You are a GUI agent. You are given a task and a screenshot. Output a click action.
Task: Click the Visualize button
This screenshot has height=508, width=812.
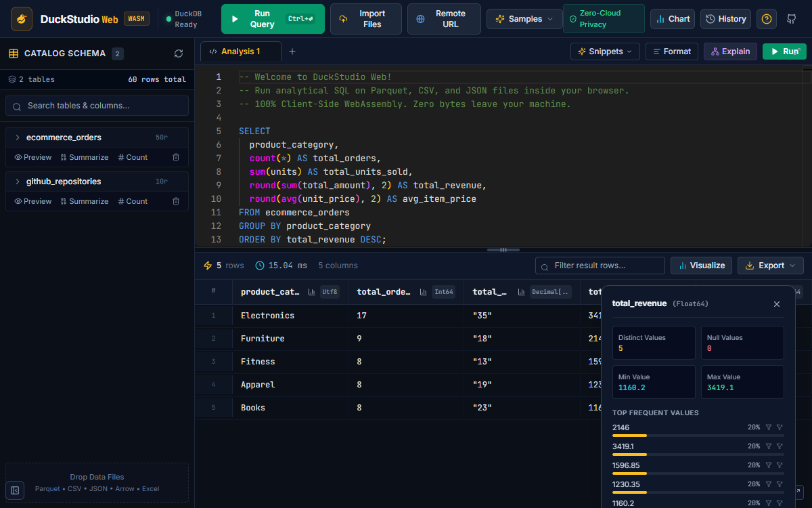click(x=702, y=266)
